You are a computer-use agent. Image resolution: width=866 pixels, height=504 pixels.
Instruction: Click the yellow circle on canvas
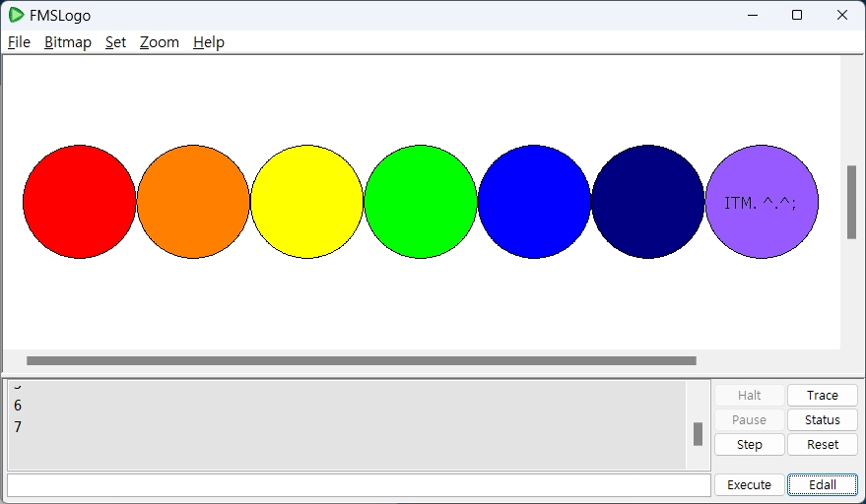pos(307,202)
